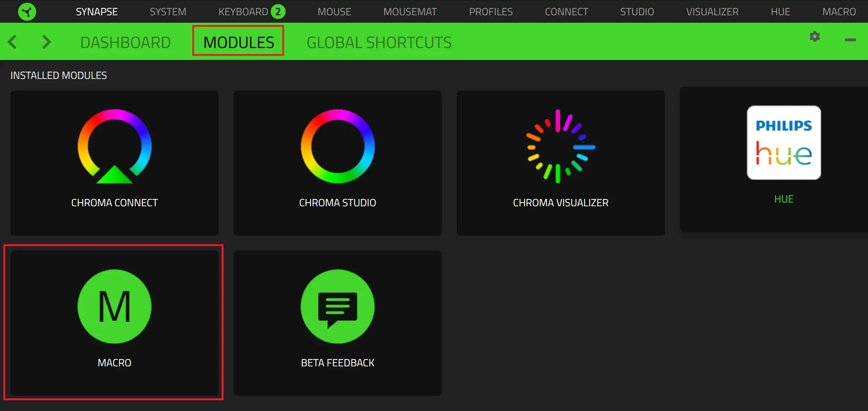Switch to the DASHBOARD tab
This screenshot has height=411, width=868.
(126, 42)
